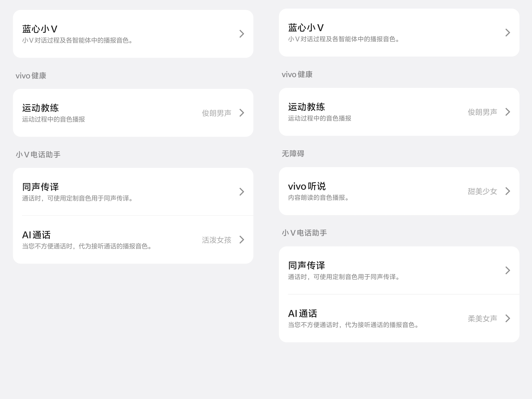Image resolution: width=532 pixels, height=399 pixels.
Task: Click 俊朗男声 value in left panel
Action: click(217, 113)
